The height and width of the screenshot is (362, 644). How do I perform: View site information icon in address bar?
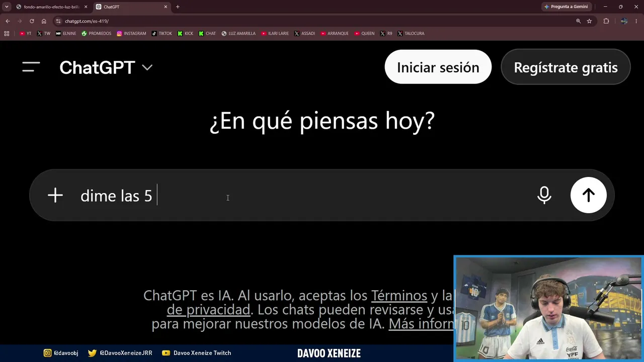(58, 21)
